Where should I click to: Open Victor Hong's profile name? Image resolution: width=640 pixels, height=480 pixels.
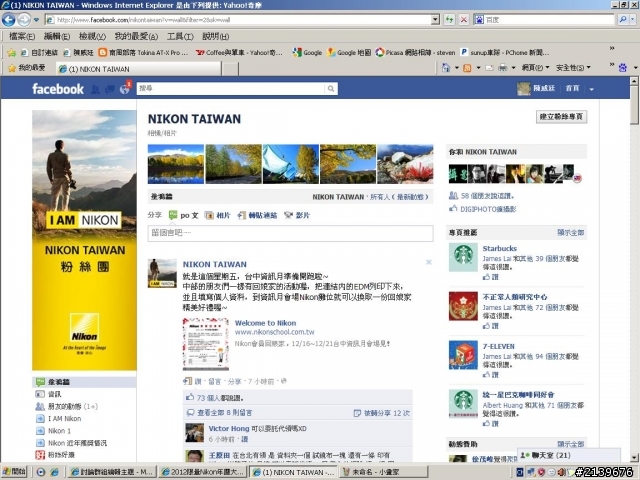pos(229,429)
